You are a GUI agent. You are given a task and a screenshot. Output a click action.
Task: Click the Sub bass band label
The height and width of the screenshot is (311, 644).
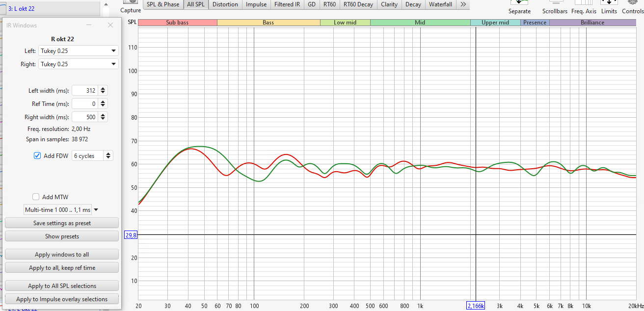tap(178, 23)
